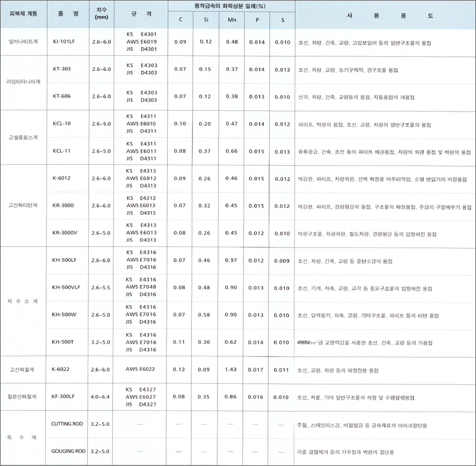
Task: Click Si value 0.58 for KH-500W
Action: 204,315
